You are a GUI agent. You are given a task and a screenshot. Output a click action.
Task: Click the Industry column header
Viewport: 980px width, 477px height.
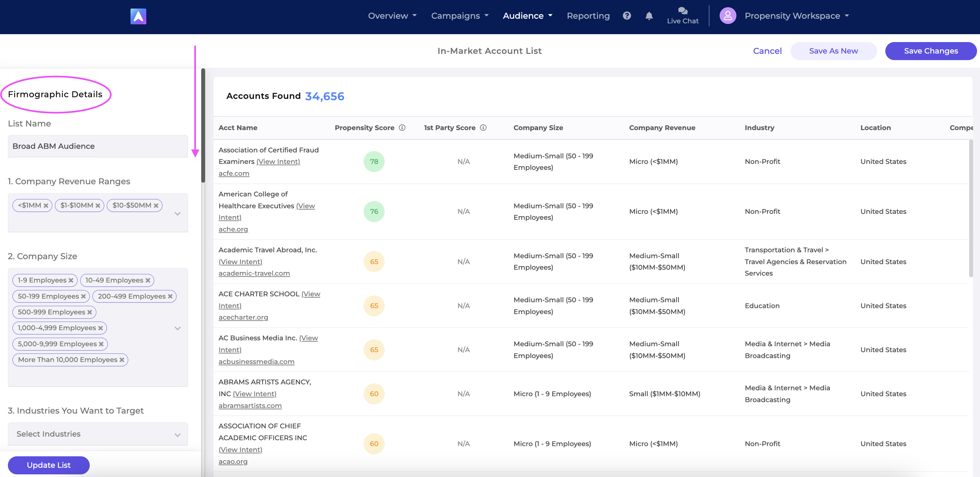click(759, 128)
